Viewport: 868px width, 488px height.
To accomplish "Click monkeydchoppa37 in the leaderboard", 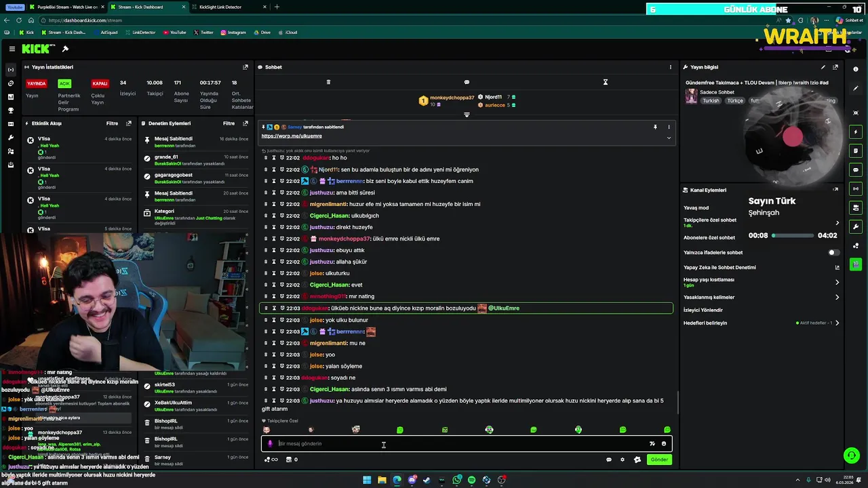I will 452,98.
